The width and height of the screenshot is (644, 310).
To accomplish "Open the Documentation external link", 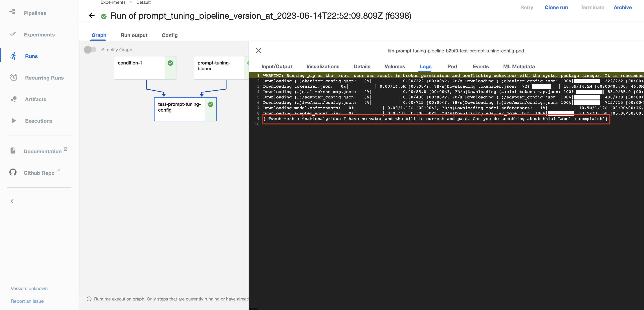I will (x=43, y=151).
